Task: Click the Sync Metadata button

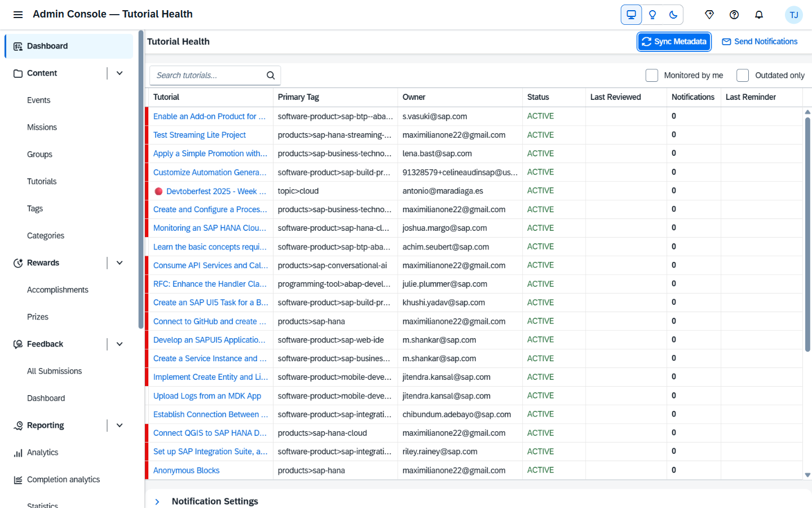Action: coord(674,42)
